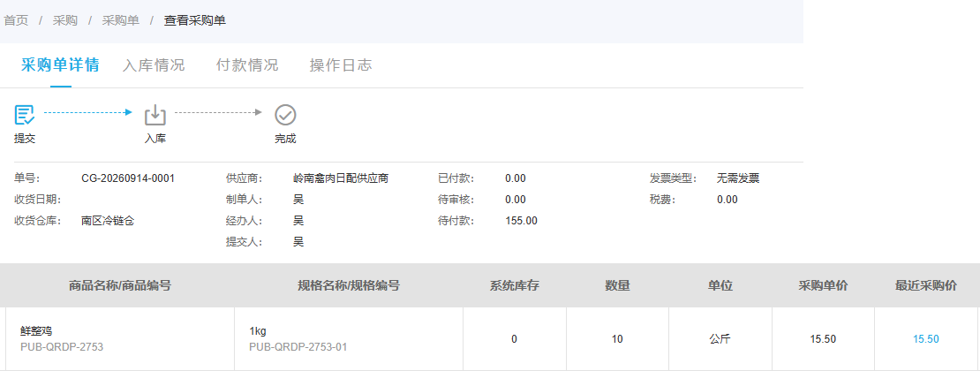Click the 入库 step icon
This screenshot has height=371, width=980.
pyautogui.click(x=155, y=115)
